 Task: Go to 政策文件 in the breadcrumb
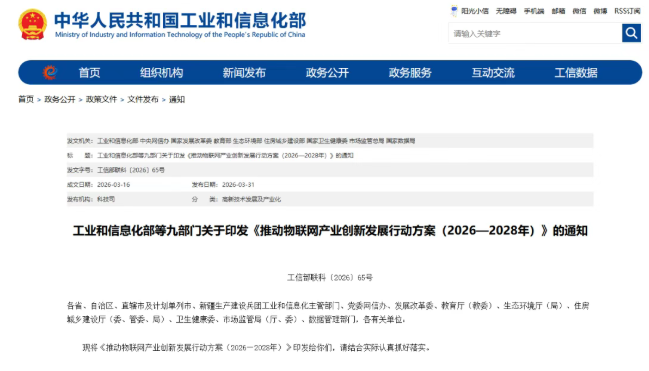pyautogui.click(x=101, y=99)
